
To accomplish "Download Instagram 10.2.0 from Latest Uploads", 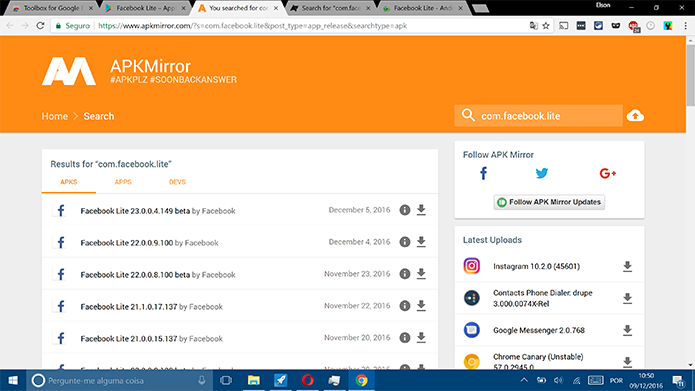I will coord(627,266).
